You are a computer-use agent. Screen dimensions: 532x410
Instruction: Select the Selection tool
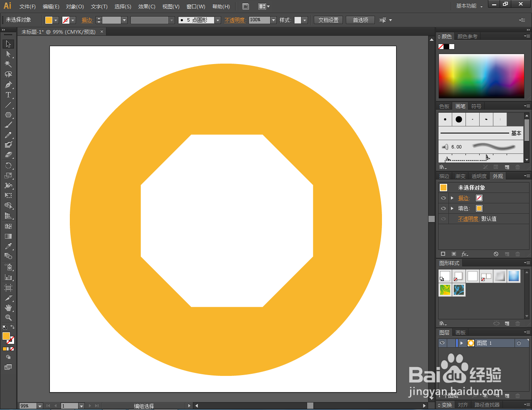pyautogui.click(x=8, y=44)
